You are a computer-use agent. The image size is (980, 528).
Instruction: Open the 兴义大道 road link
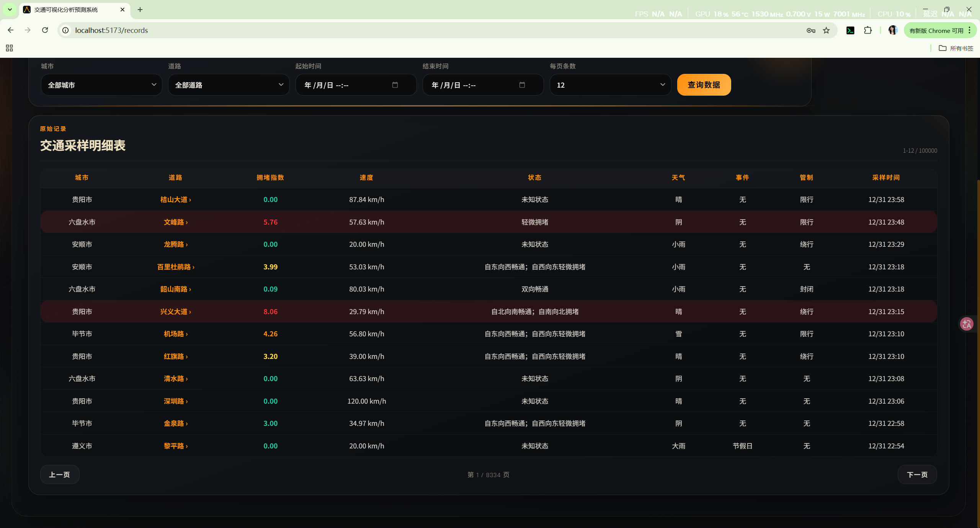click(x=175, y=312)
